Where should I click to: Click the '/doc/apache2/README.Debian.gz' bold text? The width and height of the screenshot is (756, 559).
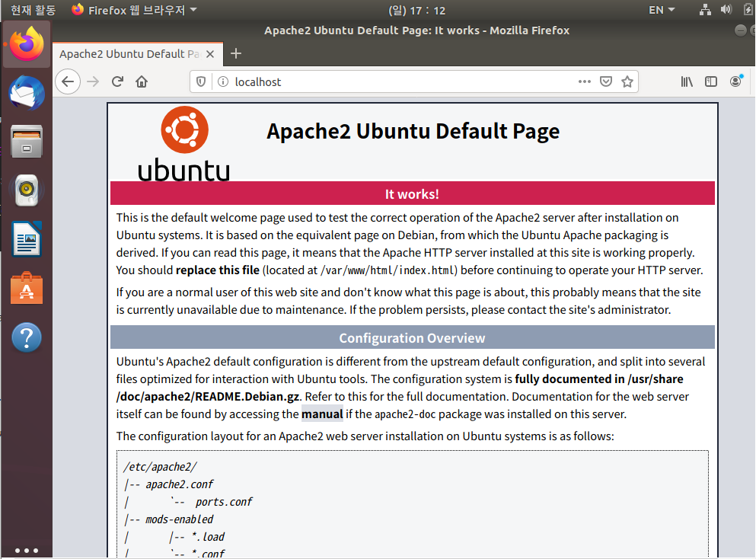(207, 397)
